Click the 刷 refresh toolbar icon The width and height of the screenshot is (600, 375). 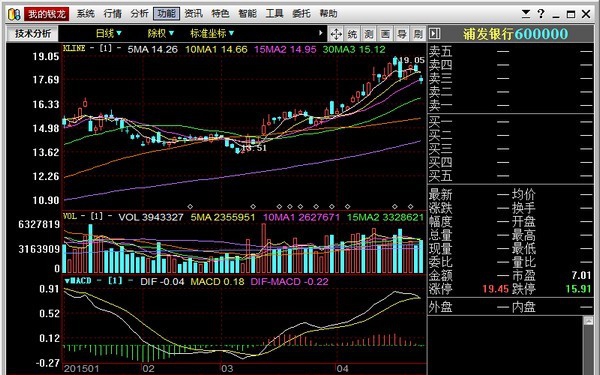[418, 34]
